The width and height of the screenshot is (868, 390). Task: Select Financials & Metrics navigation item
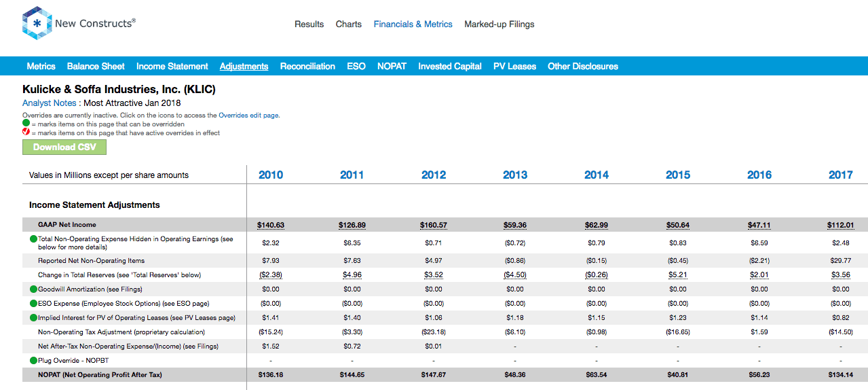click(x=413, y=24)
